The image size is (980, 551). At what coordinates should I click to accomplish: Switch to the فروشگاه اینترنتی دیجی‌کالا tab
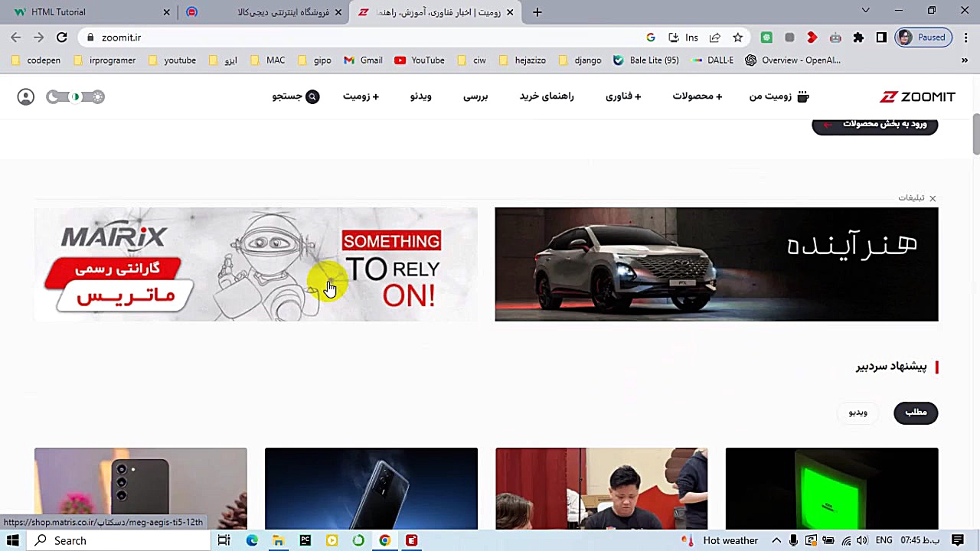pyautogui.click(x=264, y=12)
